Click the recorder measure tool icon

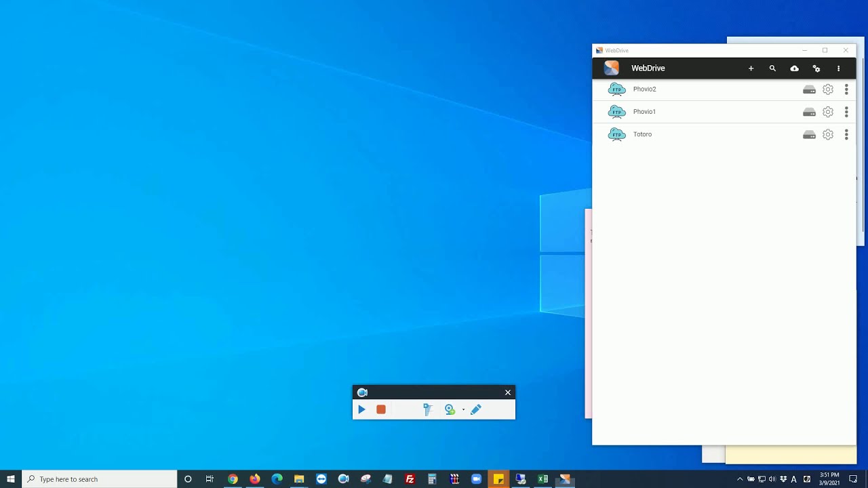tap(427, 409)
